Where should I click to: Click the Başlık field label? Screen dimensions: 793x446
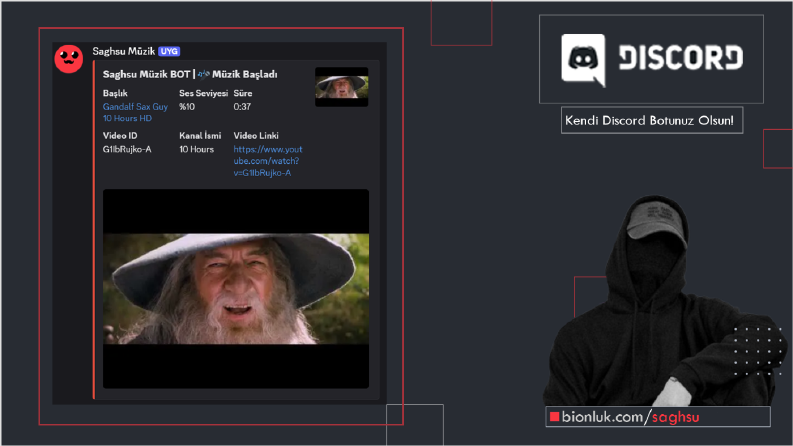coord(115,93)
